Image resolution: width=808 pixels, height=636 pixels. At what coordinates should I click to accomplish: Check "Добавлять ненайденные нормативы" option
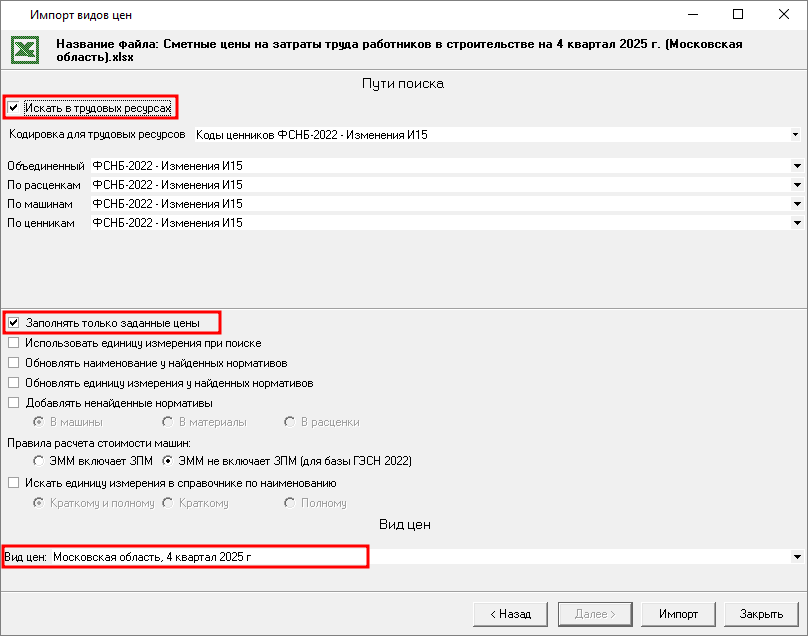[14, 403]
